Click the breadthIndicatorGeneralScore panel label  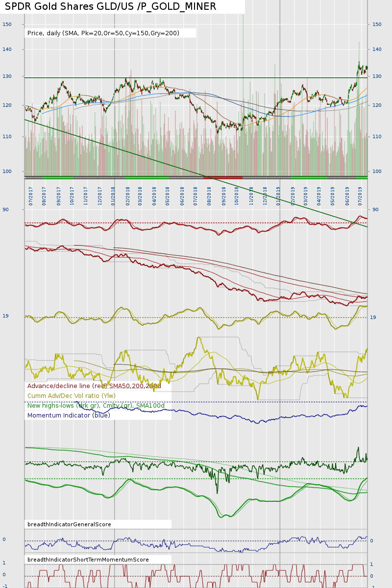(69, 524)
